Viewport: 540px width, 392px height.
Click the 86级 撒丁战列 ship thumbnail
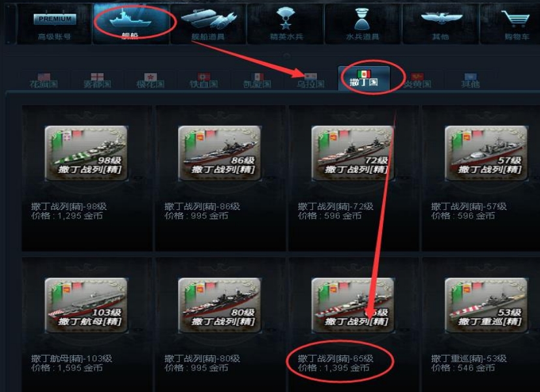tap(219, 153)
